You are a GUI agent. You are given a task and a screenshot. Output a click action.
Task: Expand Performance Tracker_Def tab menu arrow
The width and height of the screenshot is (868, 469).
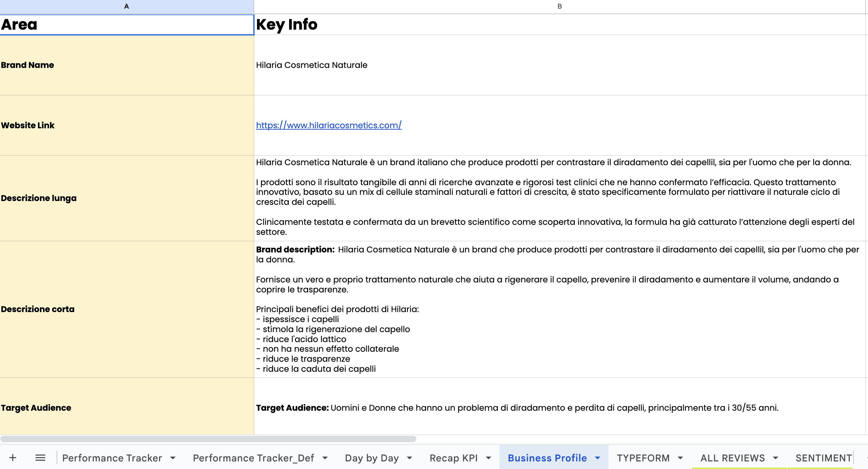click(325, 458)
